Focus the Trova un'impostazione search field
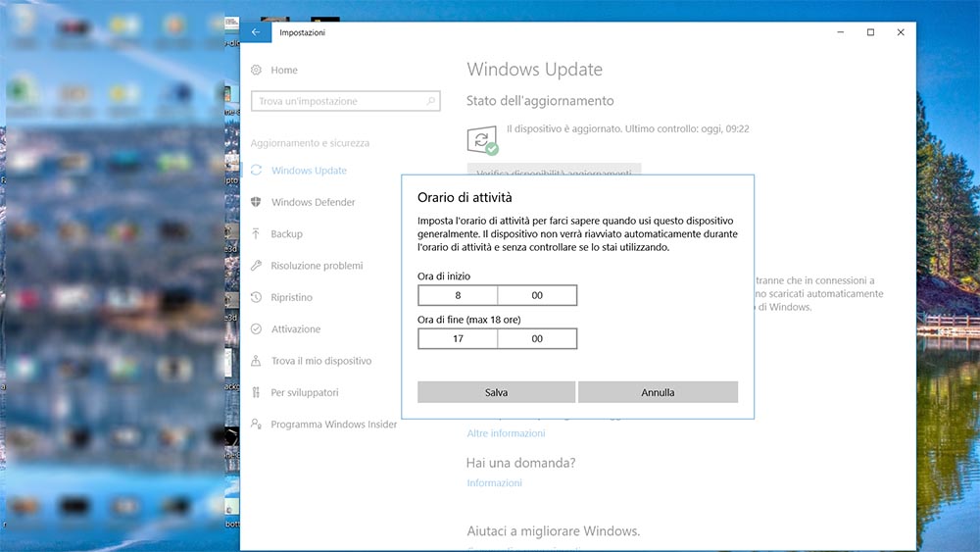The width and height of the screenshot is (980, 552). coord(346,101)
